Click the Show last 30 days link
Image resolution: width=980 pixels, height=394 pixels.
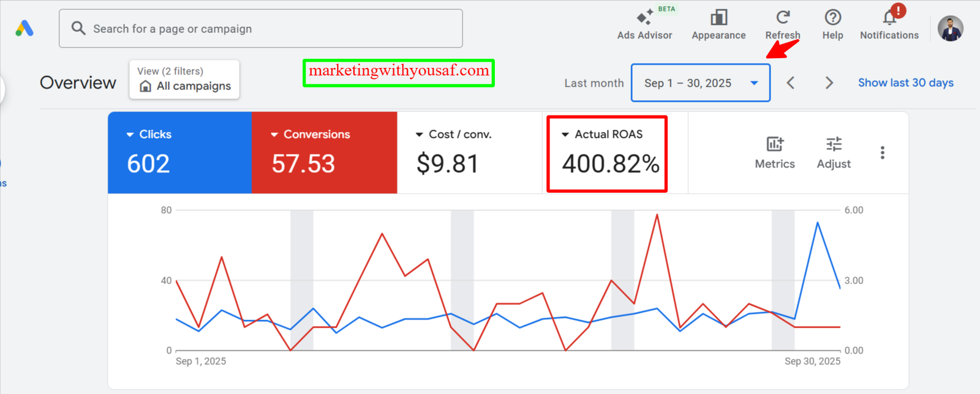(905, 83)
